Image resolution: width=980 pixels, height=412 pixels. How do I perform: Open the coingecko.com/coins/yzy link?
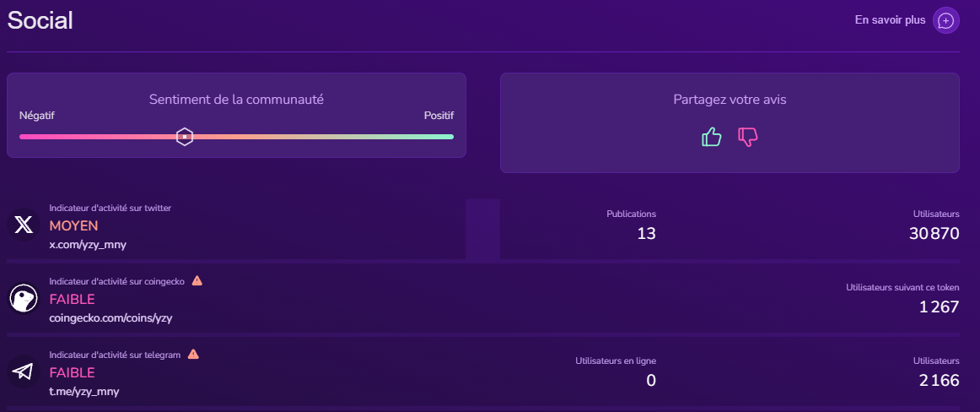point(110,318)
